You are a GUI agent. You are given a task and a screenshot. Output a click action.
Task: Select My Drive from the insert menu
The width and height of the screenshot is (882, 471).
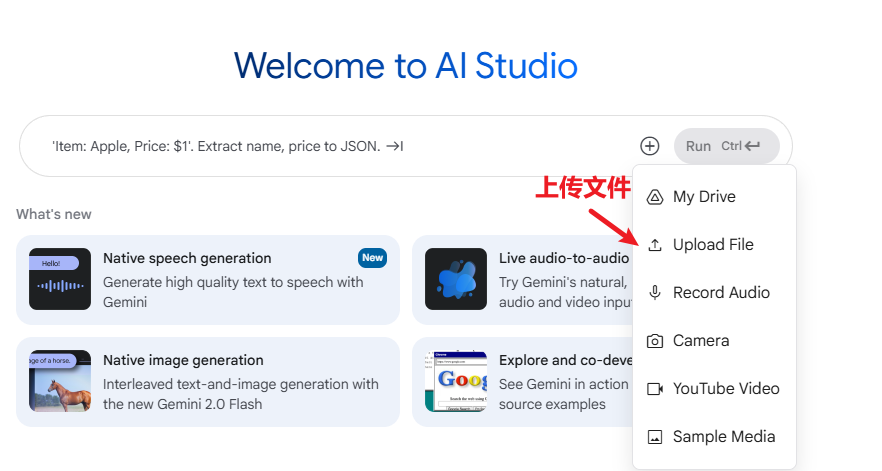pyautogui.click(x=704, y=197)
